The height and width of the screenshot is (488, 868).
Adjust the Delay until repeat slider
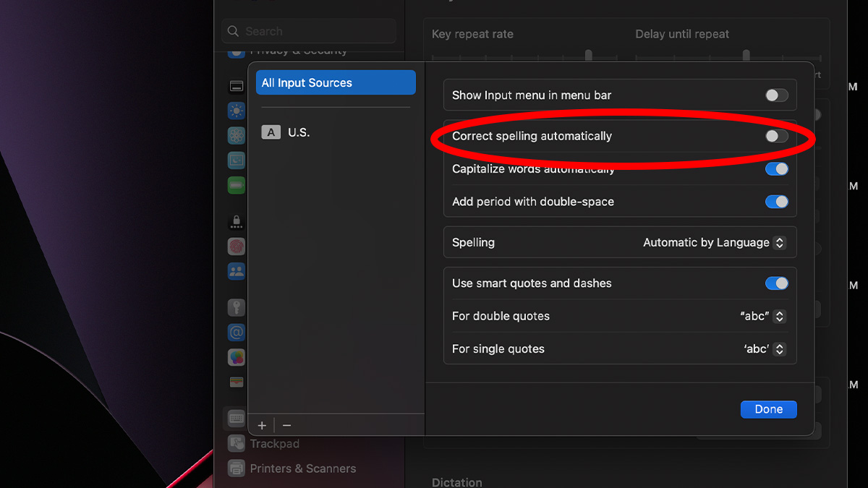click(x=745, y=54)
